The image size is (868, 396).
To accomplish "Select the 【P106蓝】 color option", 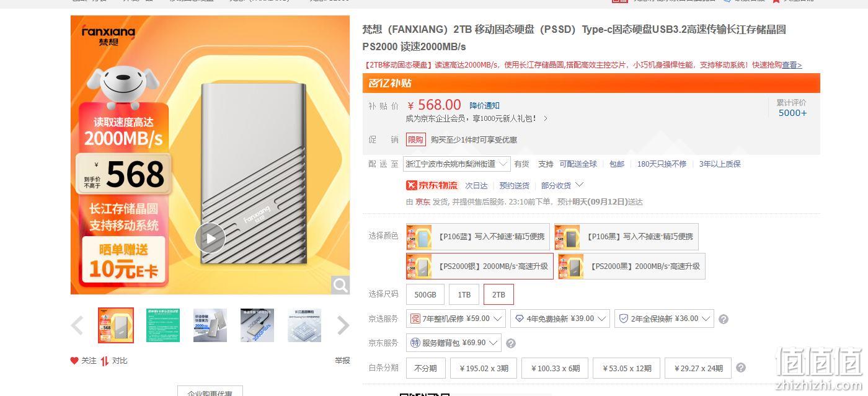I will tap(477, 237).
